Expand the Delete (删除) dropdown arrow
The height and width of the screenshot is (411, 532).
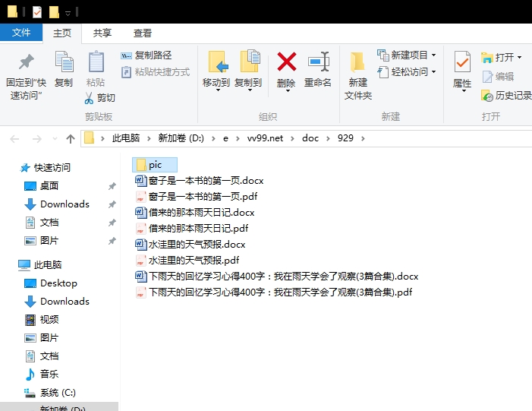(288, 90)
